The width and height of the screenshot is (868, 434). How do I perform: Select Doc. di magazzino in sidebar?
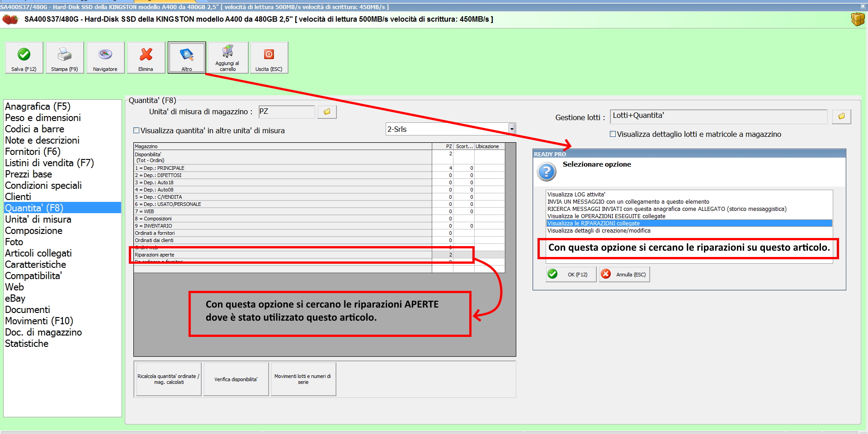point(43,332)
